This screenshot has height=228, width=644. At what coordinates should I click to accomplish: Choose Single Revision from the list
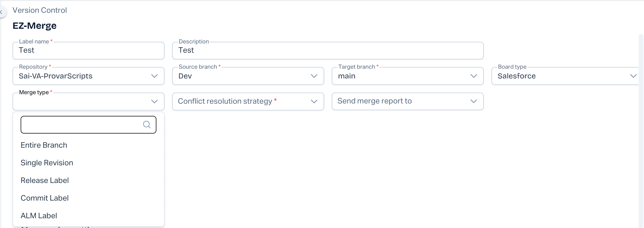[47, 163]
